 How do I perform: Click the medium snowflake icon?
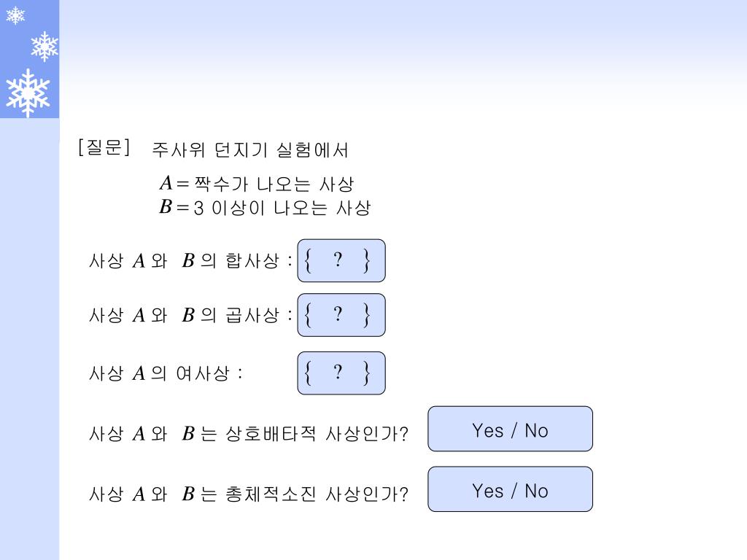point(44,46)
